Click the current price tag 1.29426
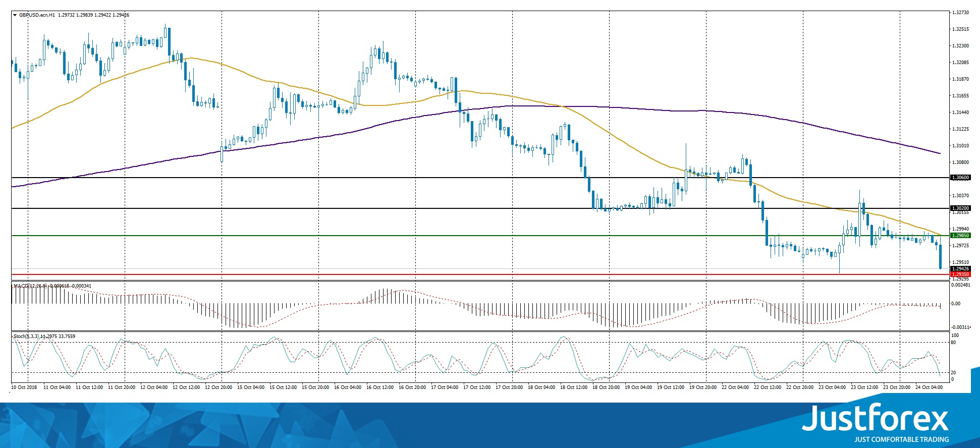This screenshot has width=980, height=448. point(960,269)
